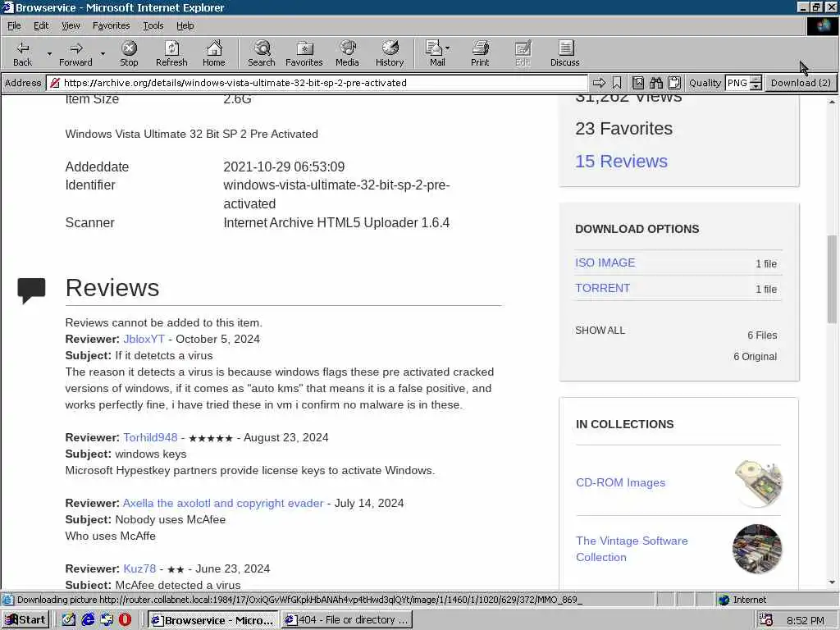Click the Forward arrow icon
Viewport: 840px width, 630px height.
tap(76, 48)
